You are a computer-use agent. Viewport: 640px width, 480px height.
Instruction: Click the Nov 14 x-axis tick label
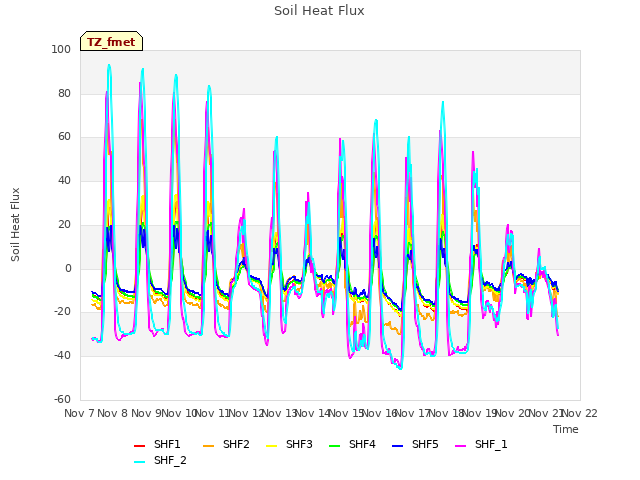point(313,413)
